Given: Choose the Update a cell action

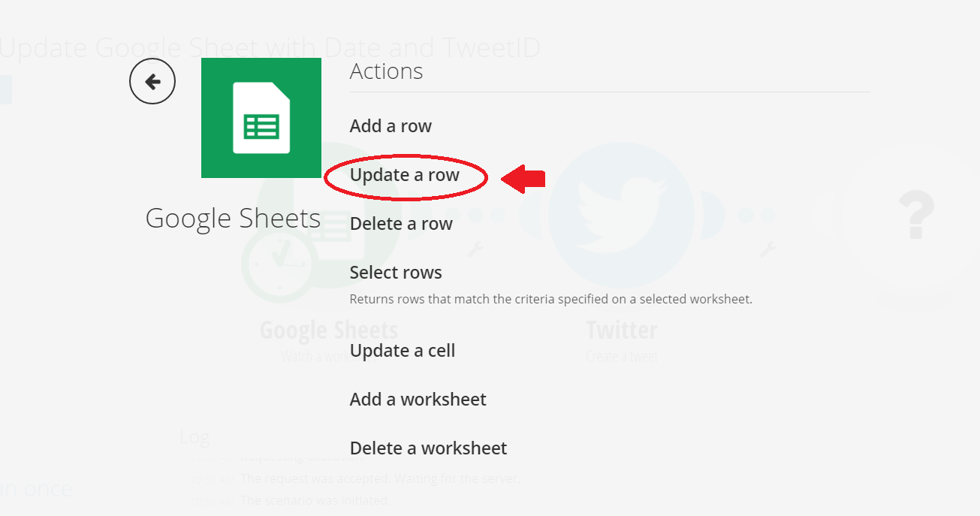Looking at the screenshot, I should pyautogui.click(x=403, y=351).
